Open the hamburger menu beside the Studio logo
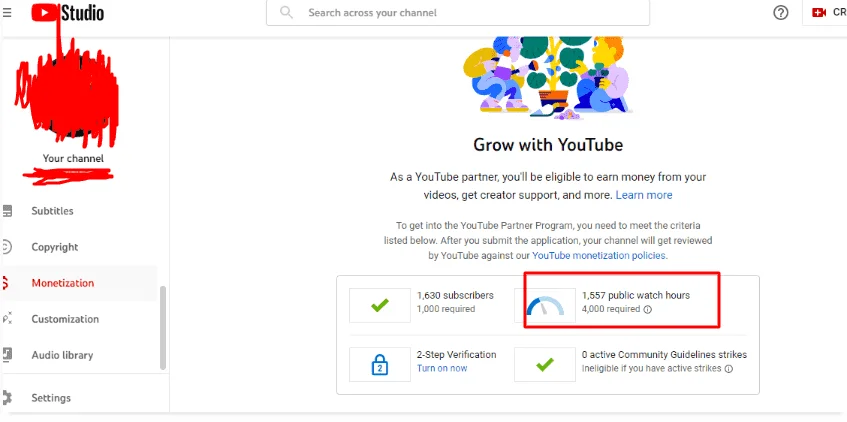 (6, 12)
